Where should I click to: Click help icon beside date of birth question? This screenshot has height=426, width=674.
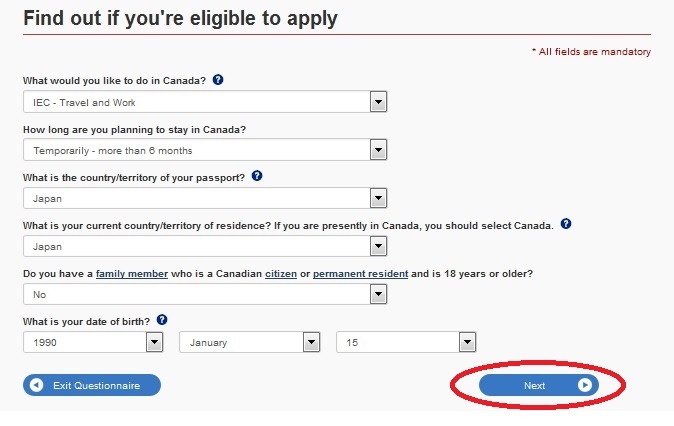point(162,319)
